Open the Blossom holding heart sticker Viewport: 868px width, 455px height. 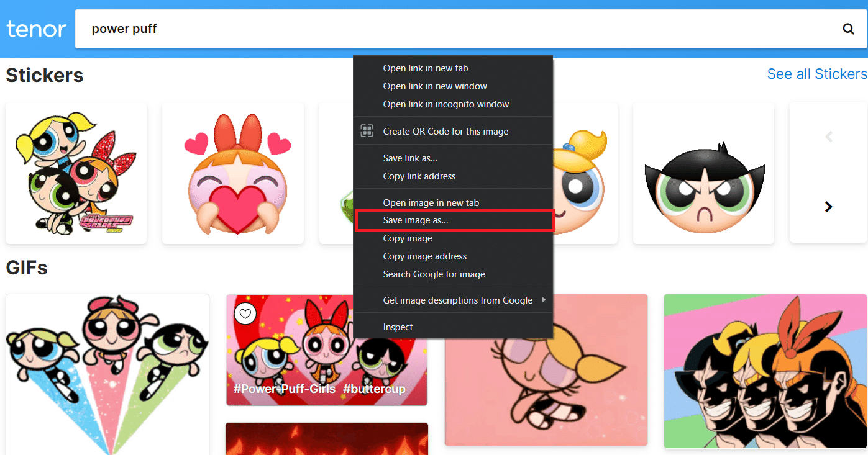[233, 173]
